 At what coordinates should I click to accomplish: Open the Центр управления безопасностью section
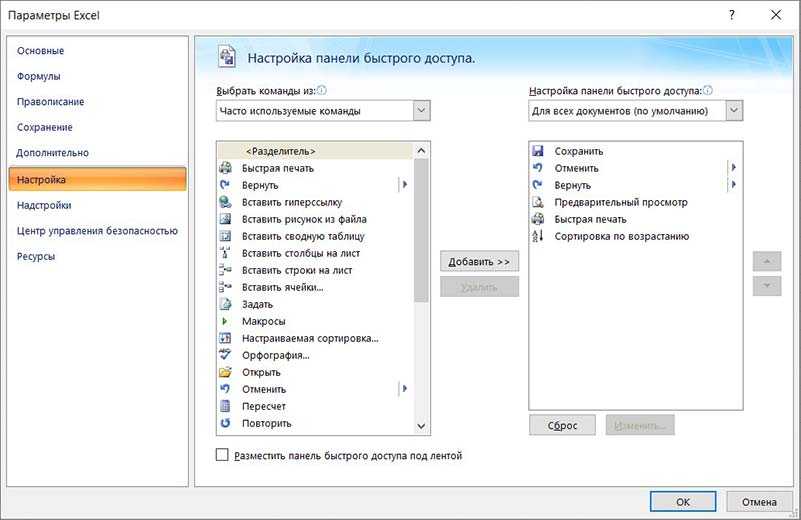(97, 230)
